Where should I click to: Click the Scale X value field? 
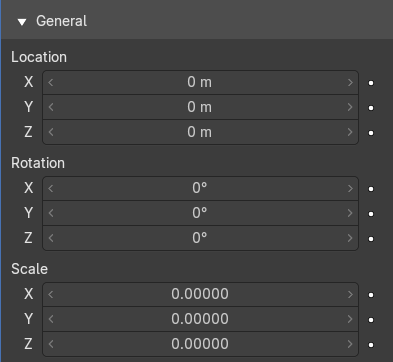click(200, 294)
